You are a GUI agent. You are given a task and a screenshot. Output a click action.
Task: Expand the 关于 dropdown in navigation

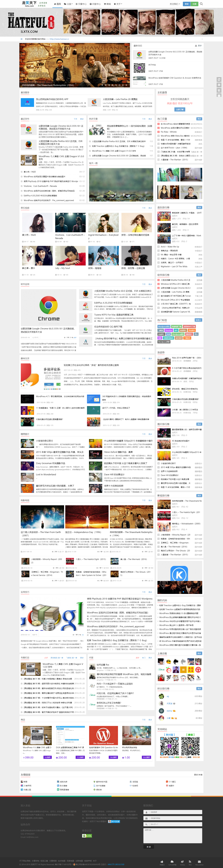(x=118, y=4)
